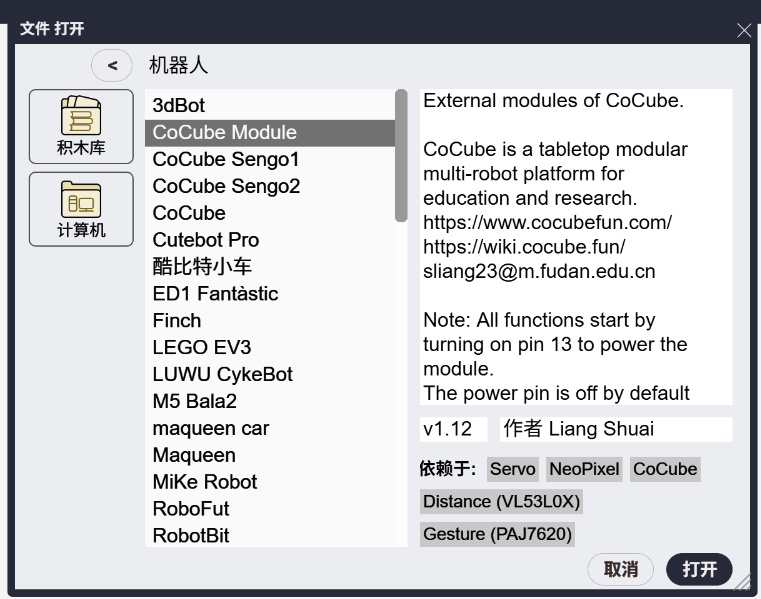Select 3dBot in the library list
Screen dimensions: 761x599
click(x=179, y=105)
